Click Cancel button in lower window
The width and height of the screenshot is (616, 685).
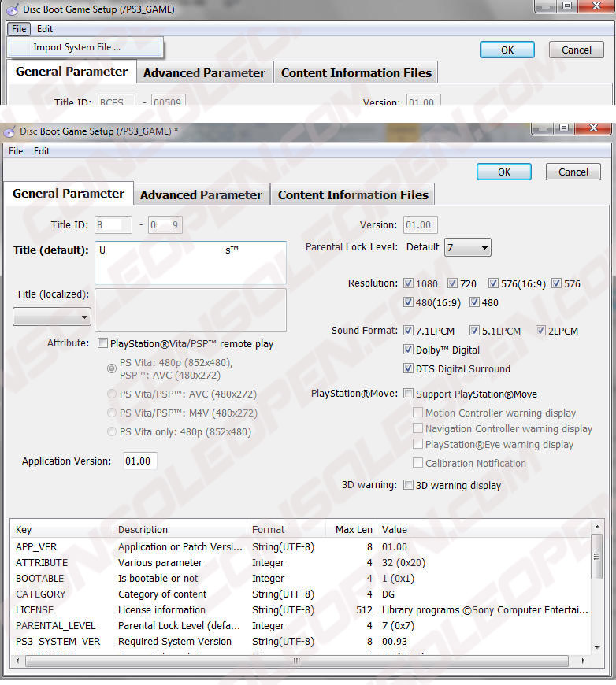573,172
